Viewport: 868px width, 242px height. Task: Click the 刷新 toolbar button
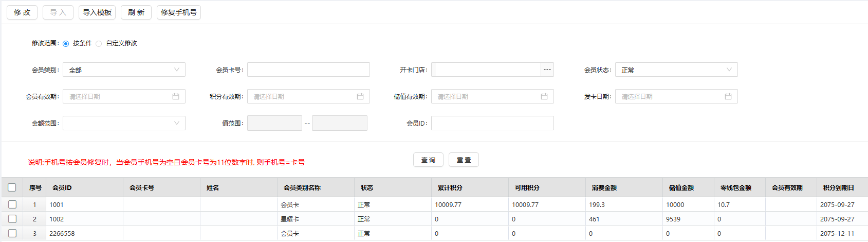136,12
